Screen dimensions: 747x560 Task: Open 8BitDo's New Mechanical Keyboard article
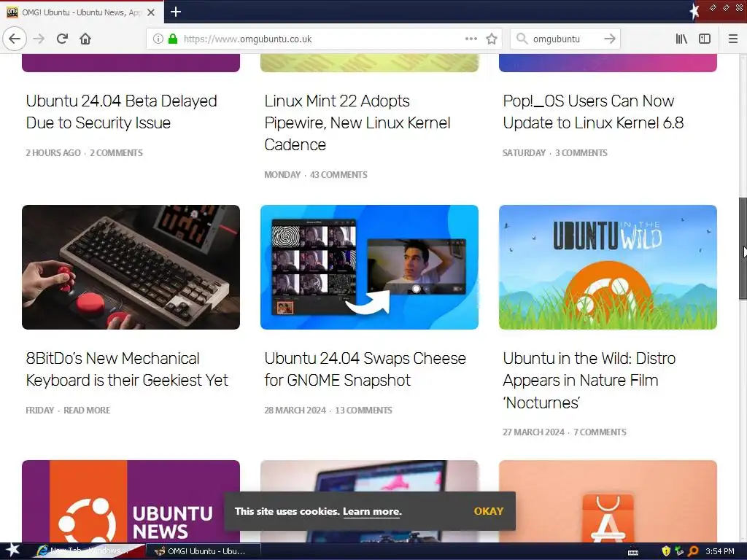coord(127,370)
